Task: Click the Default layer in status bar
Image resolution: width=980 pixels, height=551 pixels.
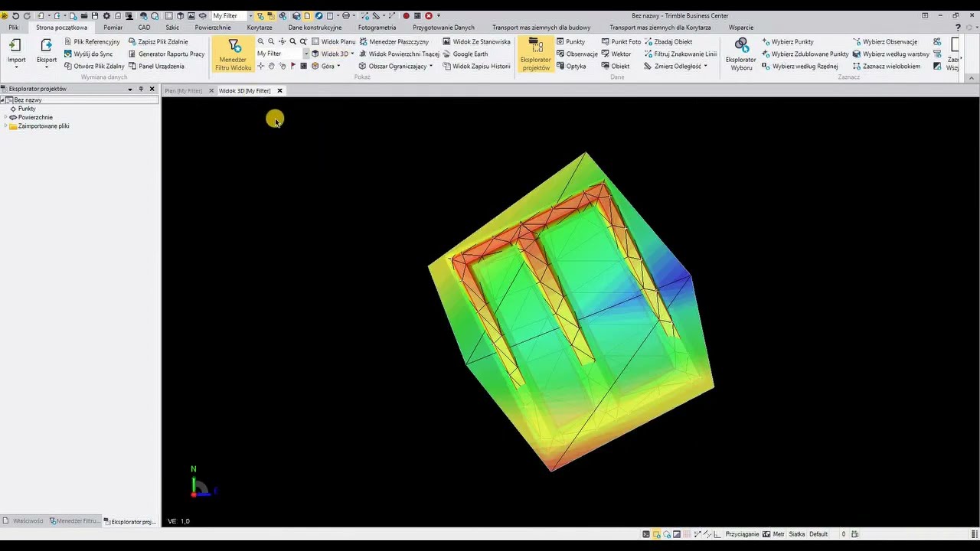Action: 818,534
